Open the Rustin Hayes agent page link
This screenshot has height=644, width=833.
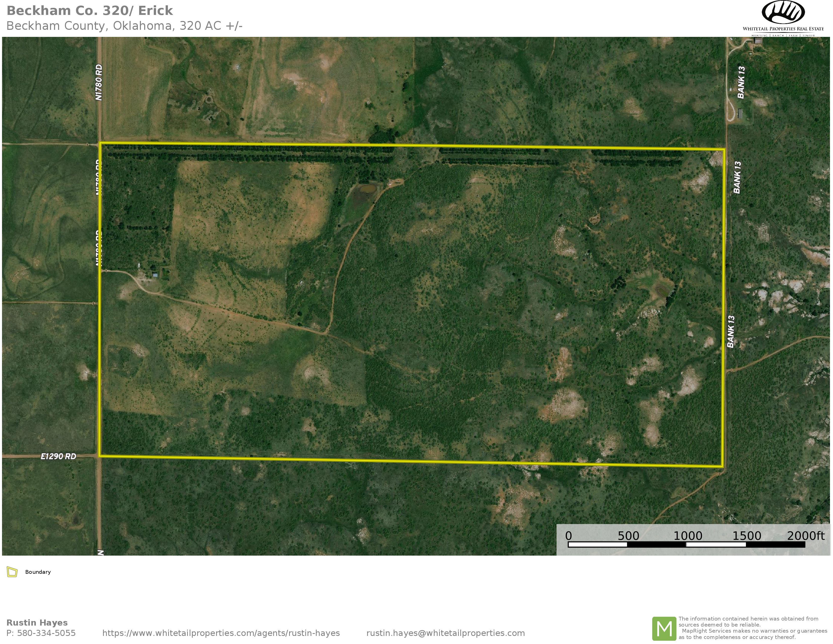(221, 633)
